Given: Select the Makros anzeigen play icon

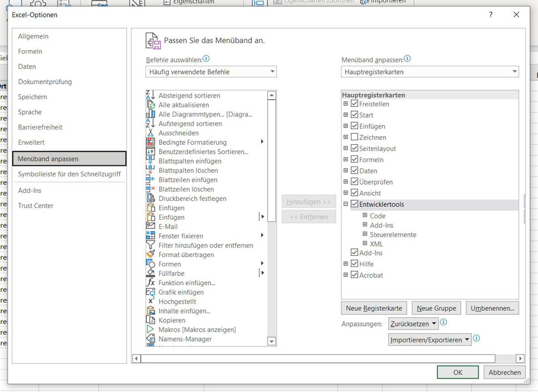Looking at the screenshot, I should tap(150, 329).
